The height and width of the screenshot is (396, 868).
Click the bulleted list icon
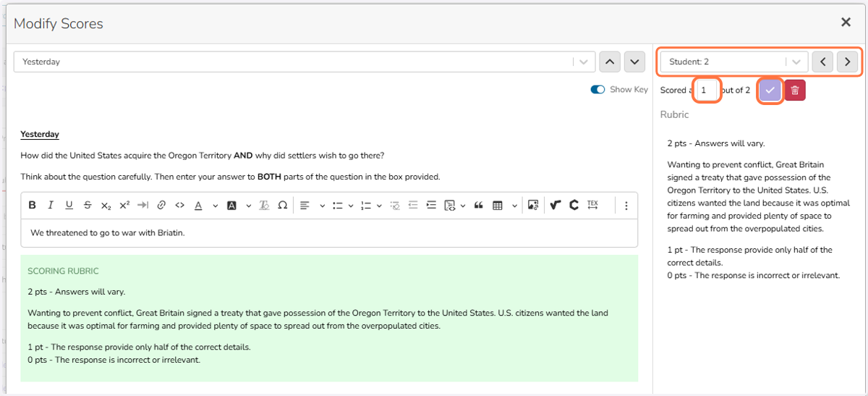pyautogui.click(x=337, y=206)
